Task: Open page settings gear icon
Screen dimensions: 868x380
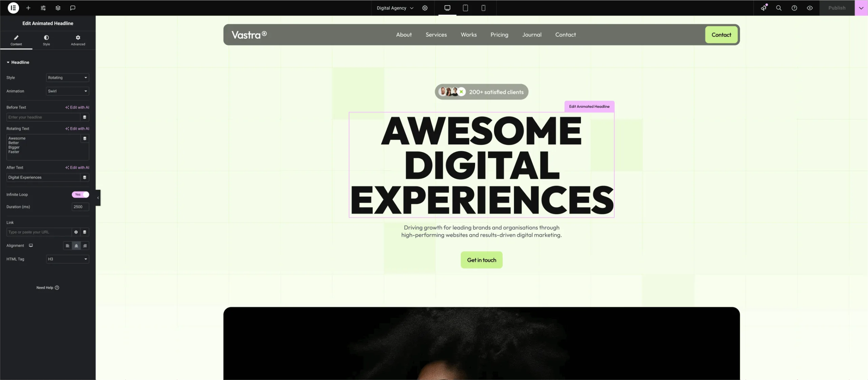Action: [x=425, y=8]
